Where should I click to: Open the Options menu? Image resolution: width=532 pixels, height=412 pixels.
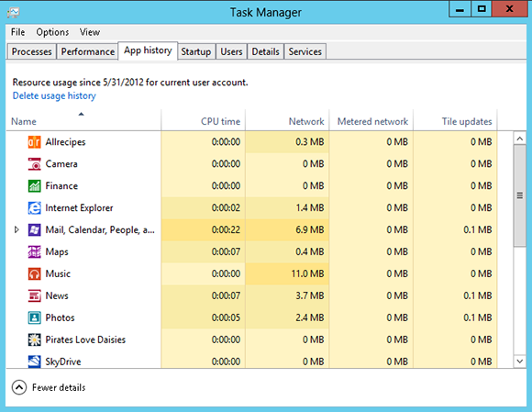pyautogui.click(x=52, y=32)
